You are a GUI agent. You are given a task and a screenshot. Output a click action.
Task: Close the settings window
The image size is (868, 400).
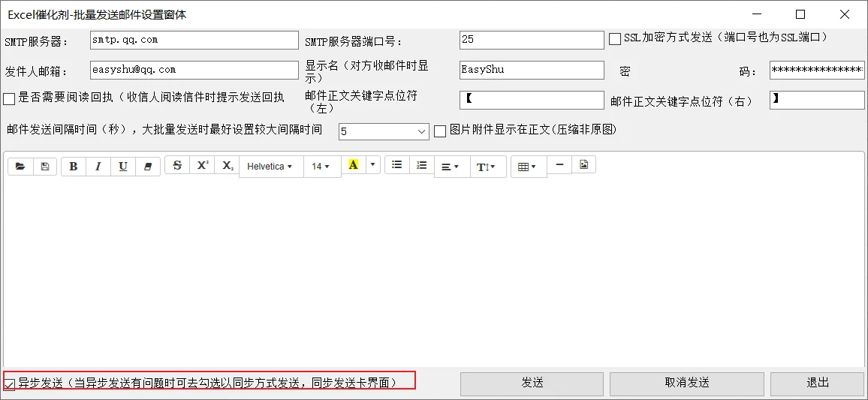pos(845,14)
